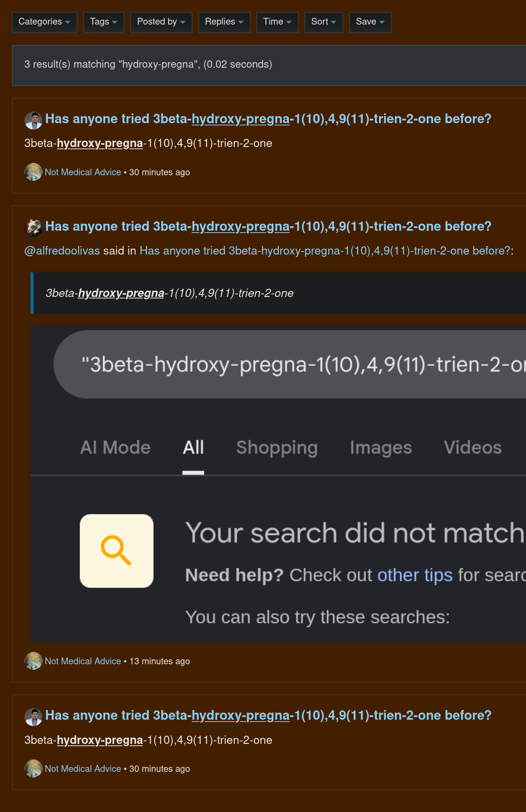The height and width of the screenshot is (812, 526).
Task: Click the Not Medical Advice category icon
Action: [x=34, y=172]
